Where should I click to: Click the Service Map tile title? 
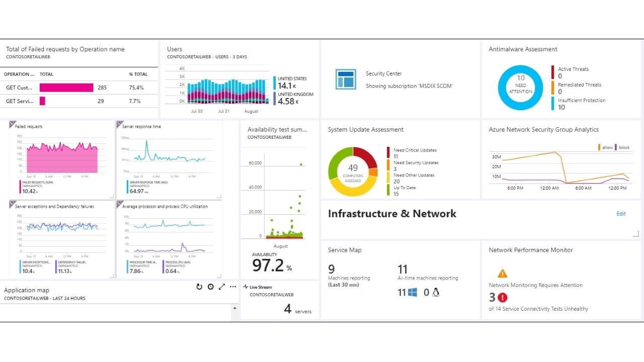[345, 250]
